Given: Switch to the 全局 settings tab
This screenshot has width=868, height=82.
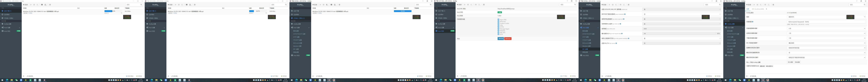Looking at the screenshot, I should click(x=748, y=9).
